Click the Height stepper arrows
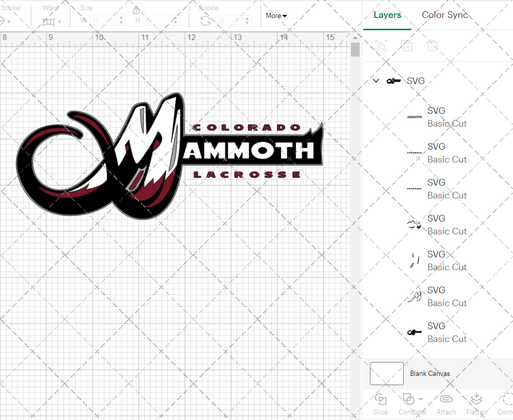Screen dimensions: 513x420 click(175, 21)
